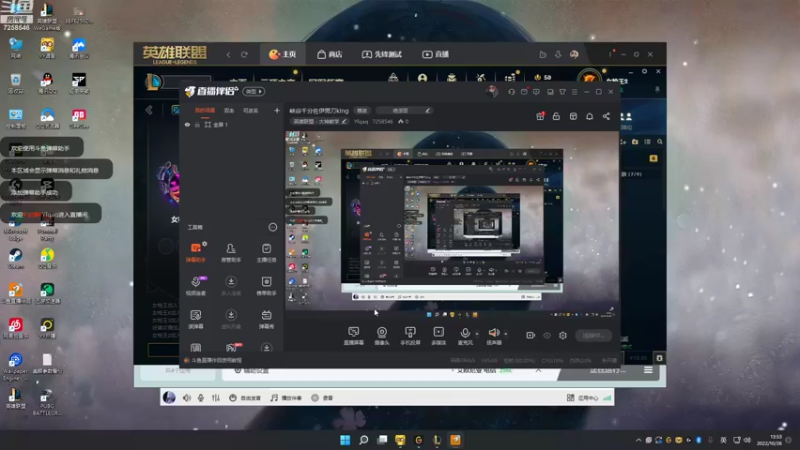Screen dimensions: 800x450
Task: Edit the 英雄联盟 category tag
Action: coord(320,121)
